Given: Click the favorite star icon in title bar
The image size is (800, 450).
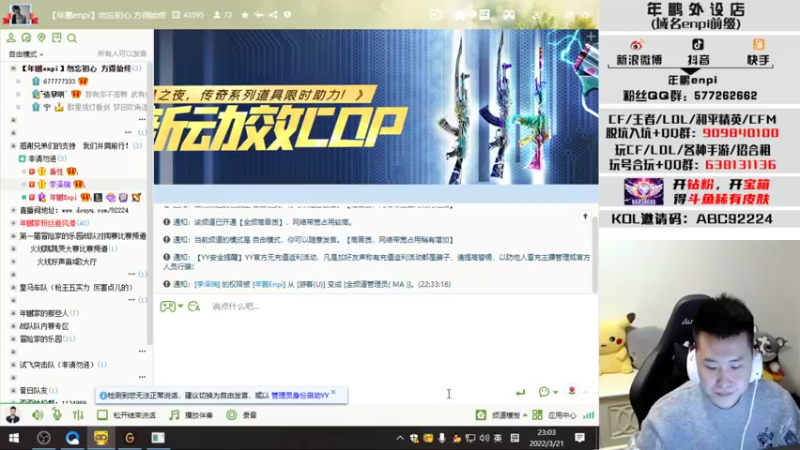Looking at the screenshot, I should tap(245, 15).
